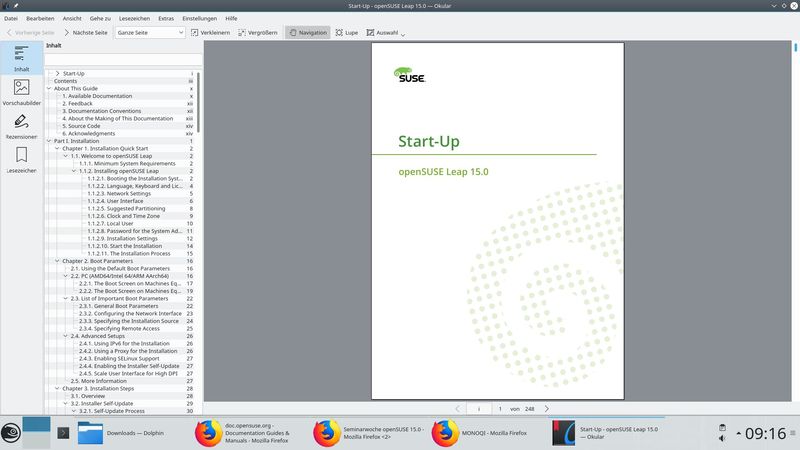
Task: Switch to Seminarwoche openSUSE Firefox window
Action: click(369, 433)
